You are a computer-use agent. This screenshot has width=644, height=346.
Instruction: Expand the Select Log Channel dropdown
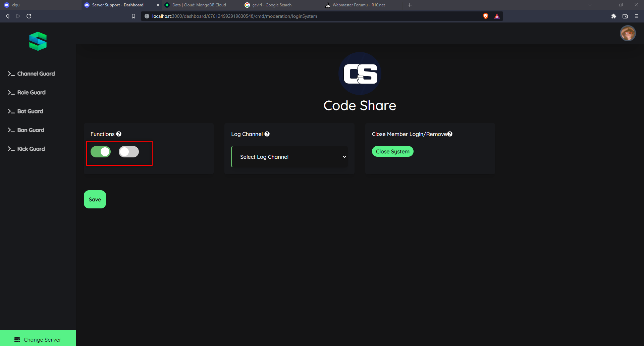point(289,157)
